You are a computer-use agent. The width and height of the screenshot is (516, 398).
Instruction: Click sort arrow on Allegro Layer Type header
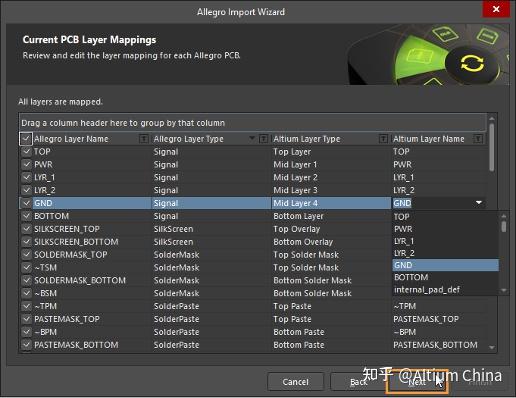pyautogui.click(x=252, y=138)
